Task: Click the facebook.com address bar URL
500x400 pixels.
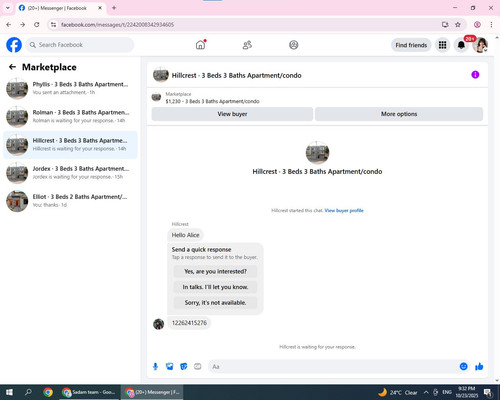Action: pyautogui.click(x=117, y=25)
